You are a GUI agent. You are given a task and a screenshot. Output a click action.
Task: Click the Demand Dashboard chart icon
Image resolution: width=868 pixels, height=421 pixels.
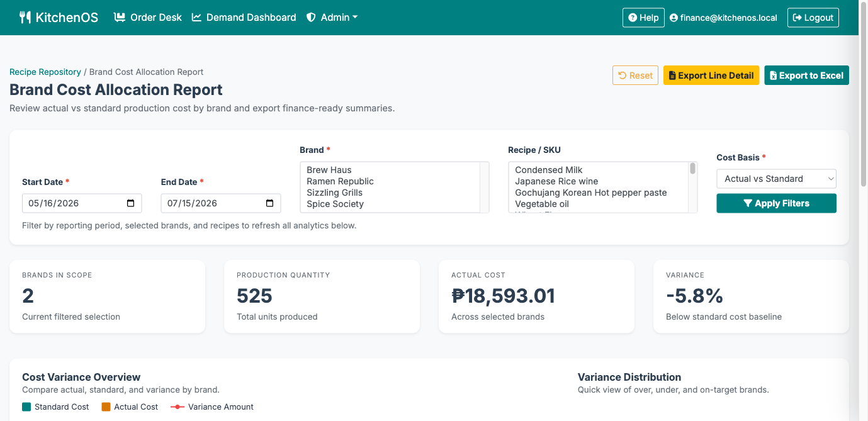[196, 18]
